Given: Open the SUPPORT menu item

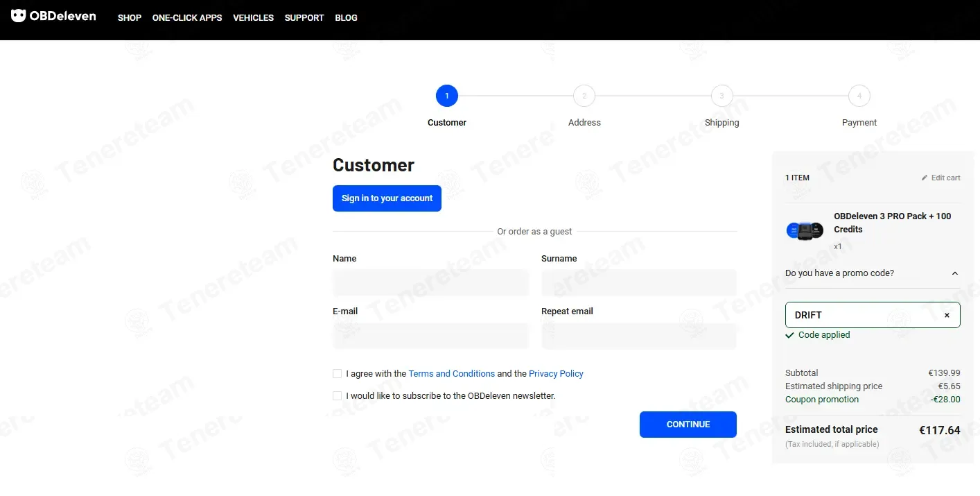Looking at the screenshot, I should click(x=304, y=18).
